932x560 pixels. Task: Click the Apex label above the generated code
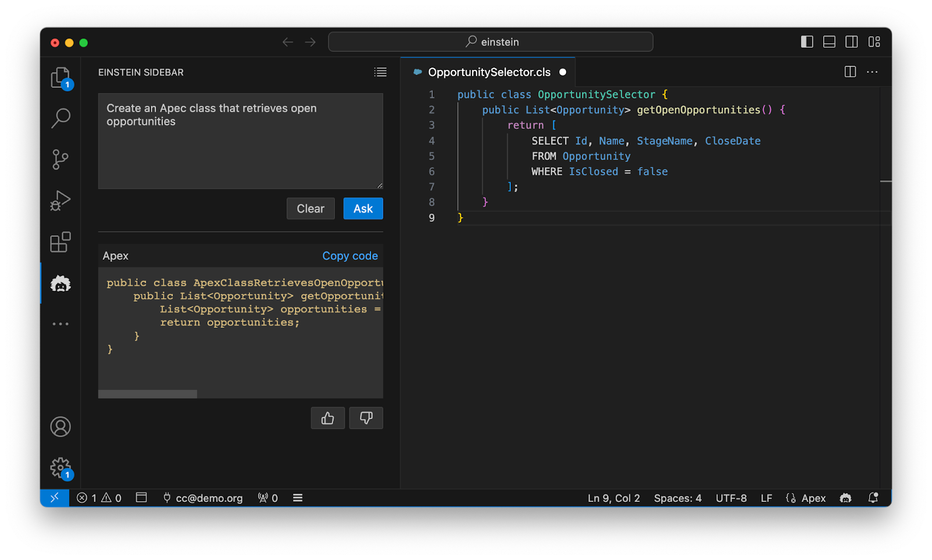coord(115,256)
